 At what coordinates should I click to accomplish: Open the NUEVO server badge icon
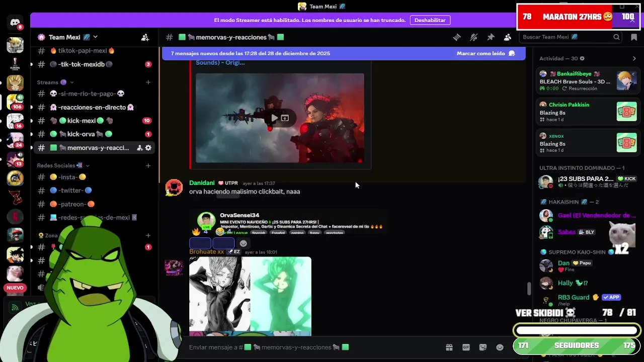click(15, 288)
